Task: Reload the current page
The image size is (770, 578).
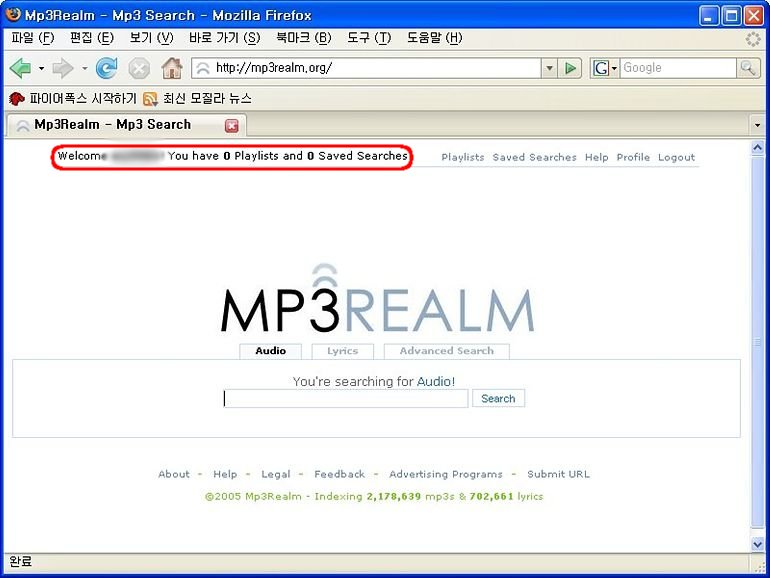Action: click(107, 68)
